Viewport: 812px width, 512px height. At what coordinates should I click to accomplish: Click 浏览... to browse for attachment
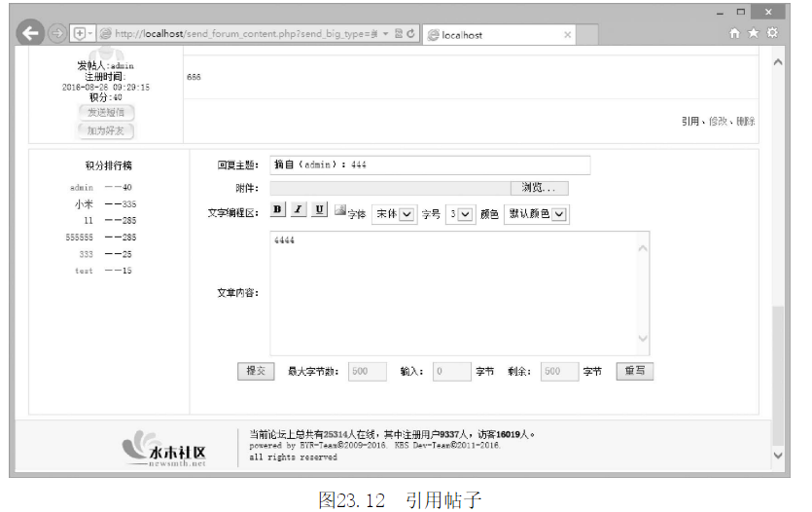[x=539, y=188]
